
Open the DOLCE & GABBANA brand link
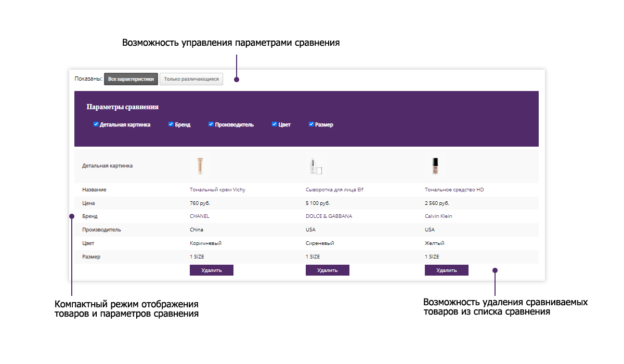pyautogui.click(x=329, y=216)
